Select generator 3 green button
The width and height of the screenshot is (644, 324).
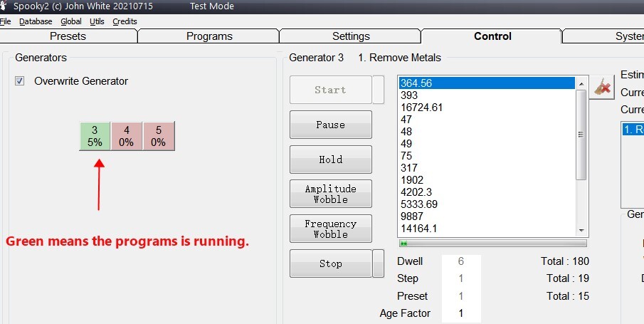pos(95,136)
